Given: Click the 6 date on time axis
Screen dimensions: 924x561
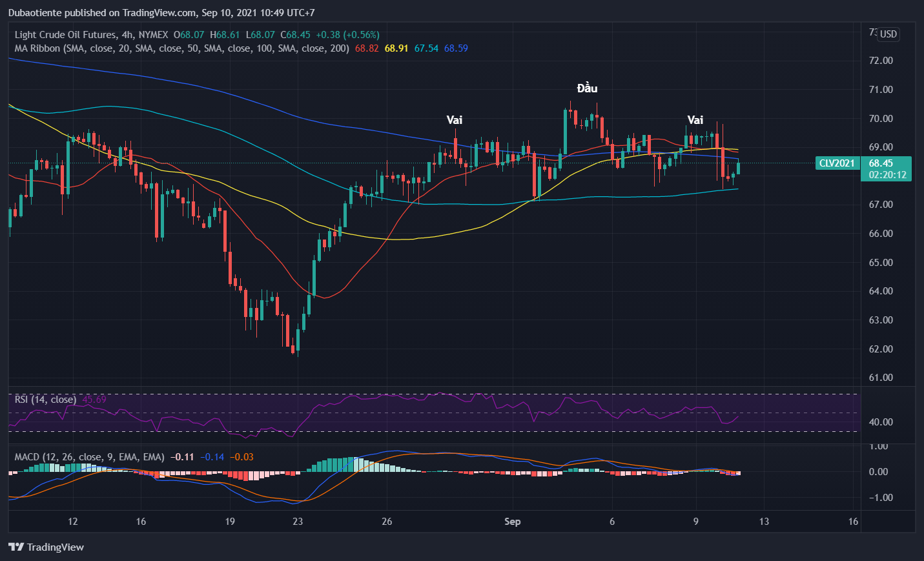Looking at the screenshot, I should (612, 522).
